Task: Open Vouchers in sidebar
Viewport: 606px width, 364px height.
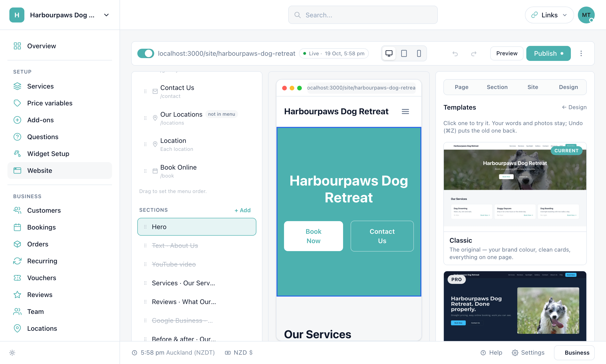Action: click(60, 278)
